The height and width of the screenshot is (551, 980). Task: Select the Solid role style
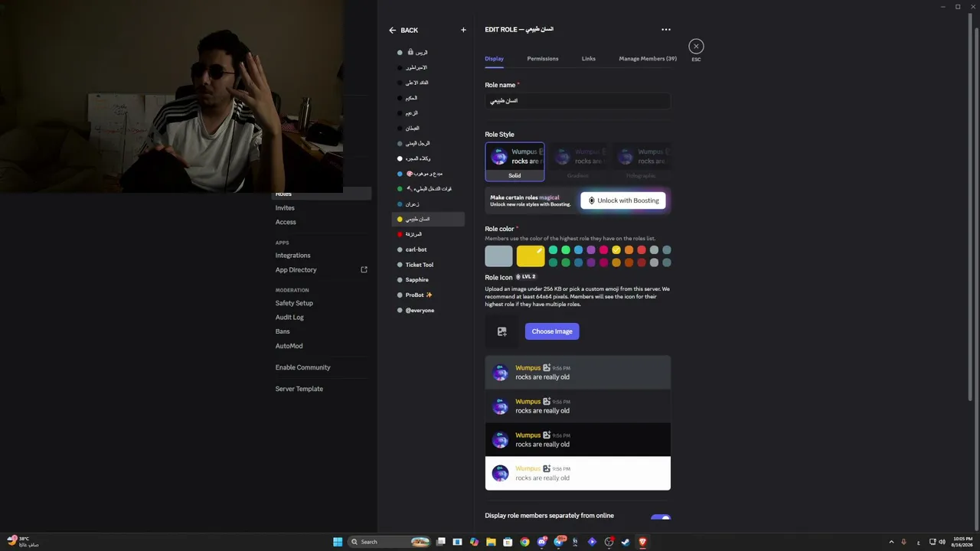(514, 161)
